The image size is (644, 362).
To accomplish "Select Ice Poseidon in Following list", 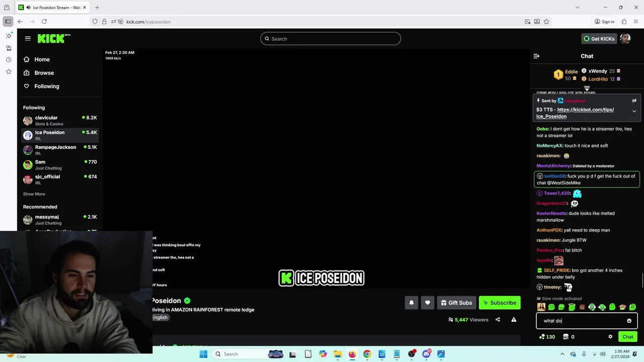I will (60, 135).
